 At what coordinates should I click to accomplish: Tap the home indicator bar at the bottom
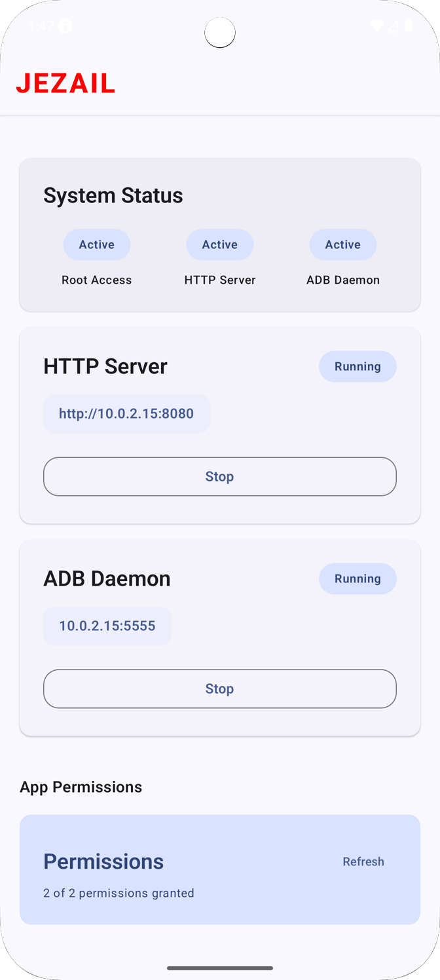tap(219, 968)
